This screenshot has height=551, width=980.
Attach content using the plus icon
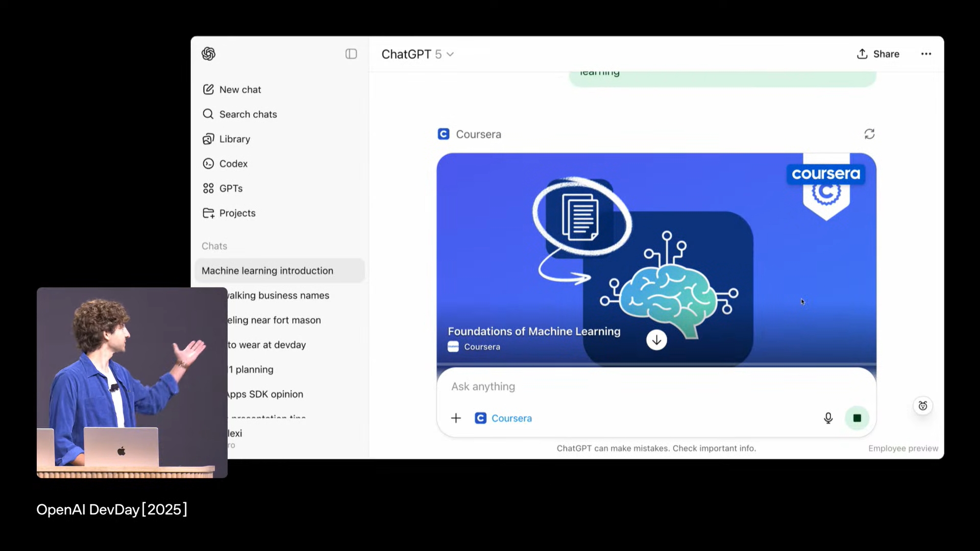[x=456, y=418]
